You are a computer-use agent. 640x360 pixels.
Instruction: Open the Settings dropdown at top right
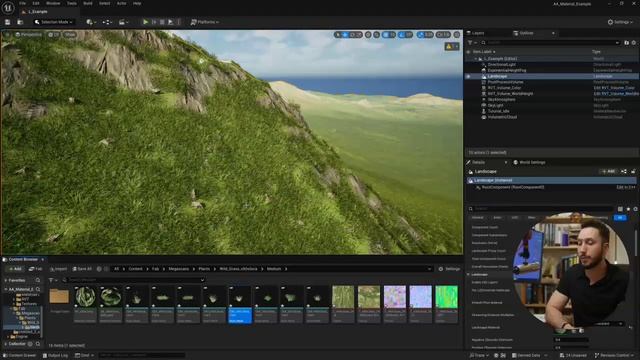(620, 22)
